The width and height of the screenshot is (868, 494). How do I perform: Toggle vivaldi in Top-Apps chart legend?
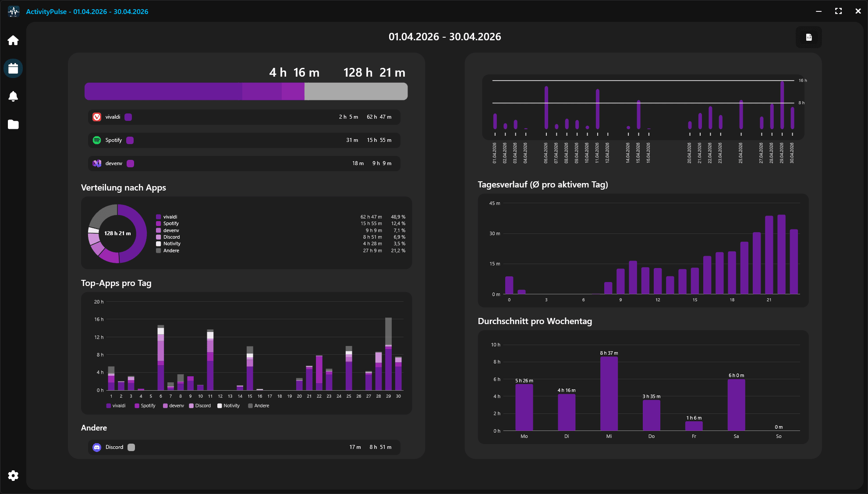pos(116,406)
